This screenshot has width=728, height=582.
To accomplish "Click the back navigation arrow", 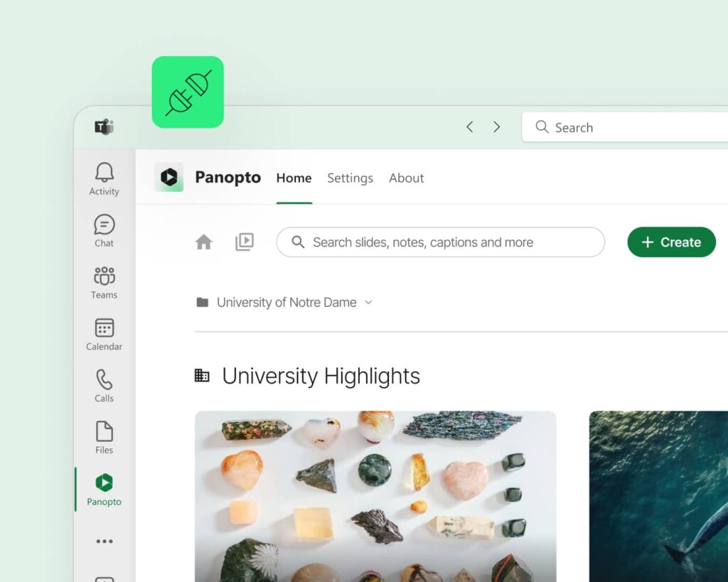I will [469, 126].
